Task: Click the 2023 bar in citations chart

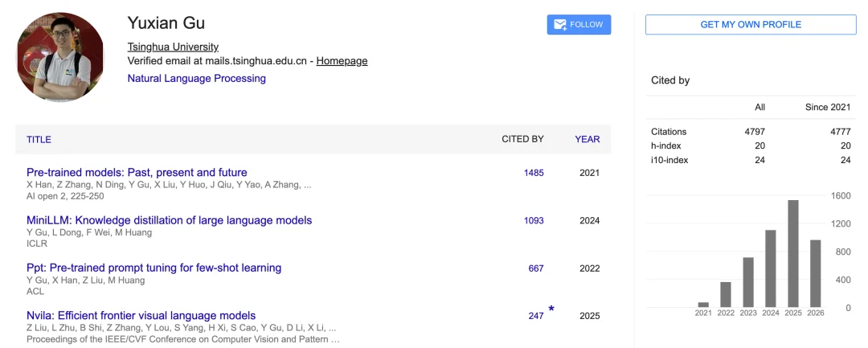Action: pyautogui.click(x=748, y=282)
